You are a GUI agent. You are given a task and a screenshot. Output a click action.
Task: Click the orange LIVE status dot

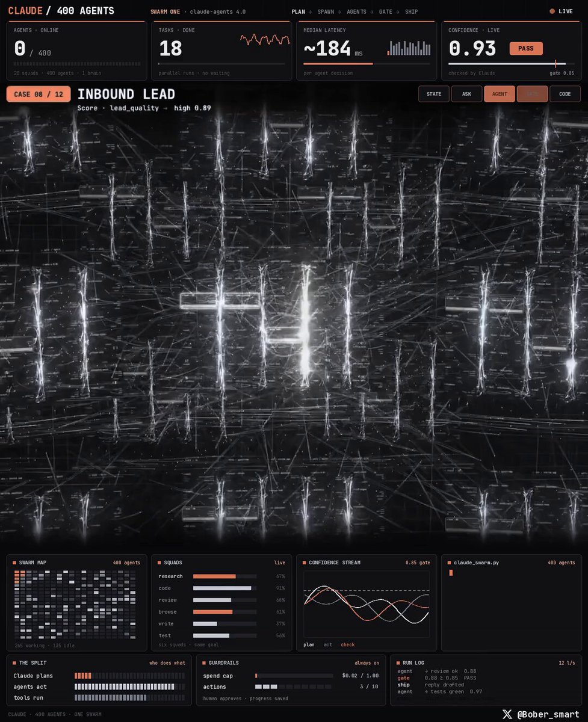pos(552,11)
